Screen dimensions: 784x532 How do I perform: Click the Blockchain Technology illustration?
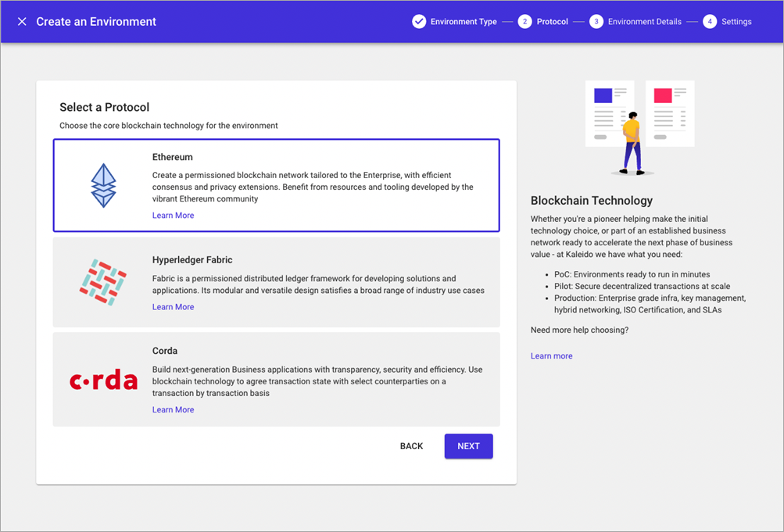pyautogui.click(x=639, y=127)
